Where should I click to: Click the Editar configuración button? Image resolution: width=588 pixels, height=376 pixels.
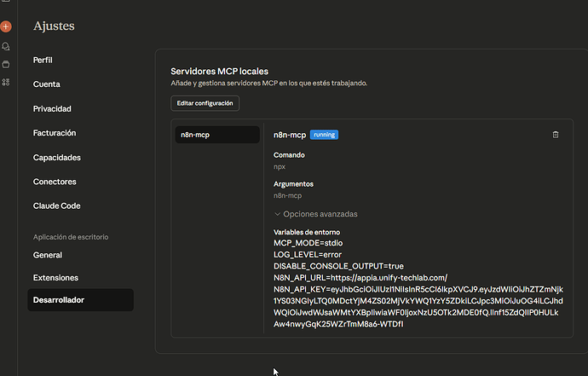205,103
